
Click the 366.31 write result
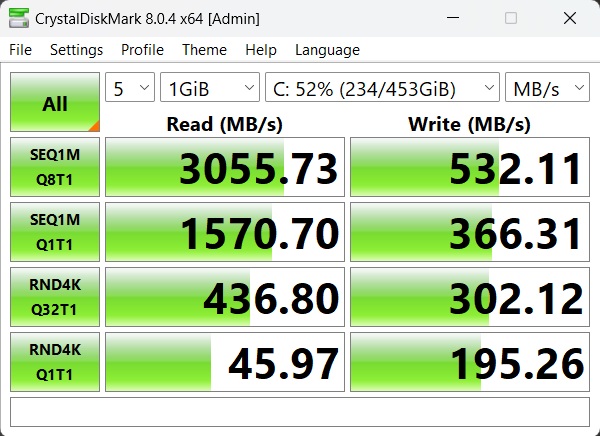coord(470,232)
